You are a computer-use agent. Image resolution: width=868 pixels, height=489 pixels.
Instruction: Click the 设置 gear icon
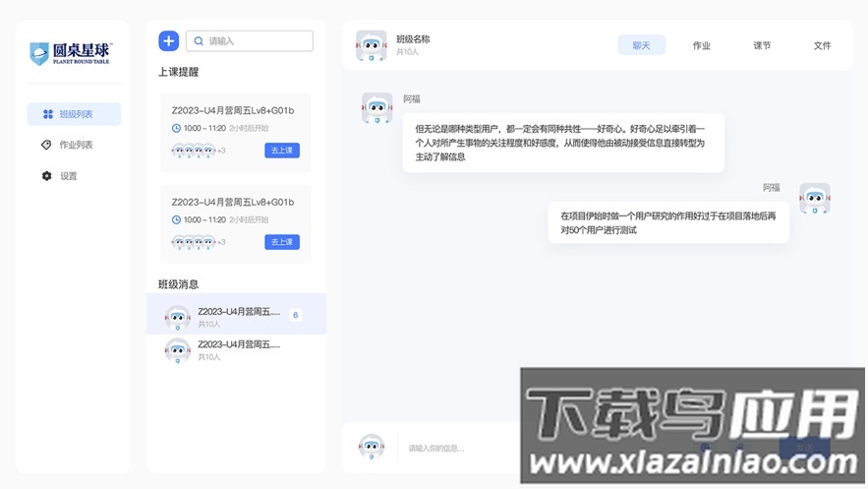(x=46, y=176)
